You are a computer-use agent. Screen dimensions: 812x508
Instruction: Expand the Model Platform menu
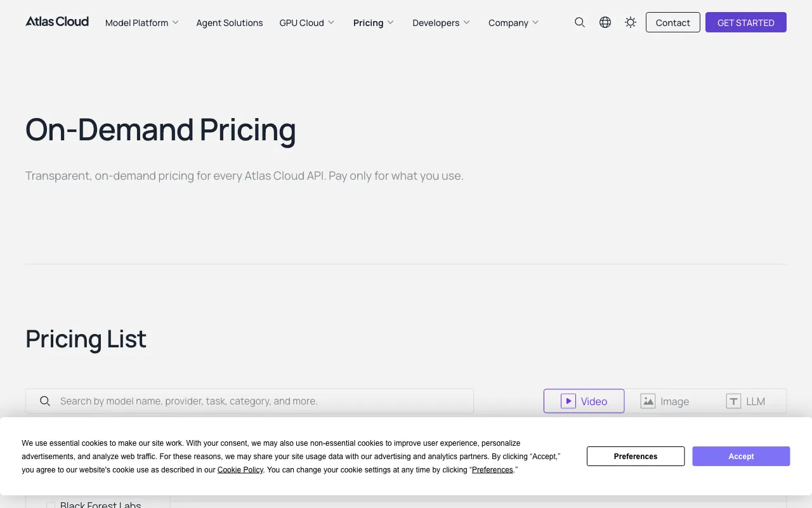point(142,22)
